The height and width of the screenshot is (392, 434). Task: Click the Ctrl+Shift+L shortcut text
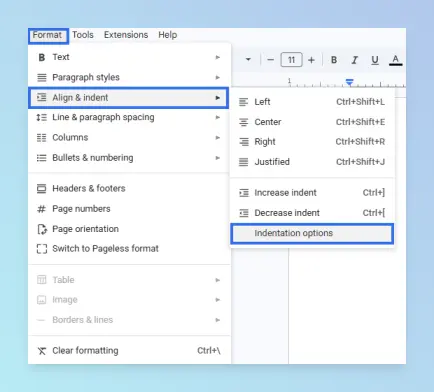pos(360,102)
